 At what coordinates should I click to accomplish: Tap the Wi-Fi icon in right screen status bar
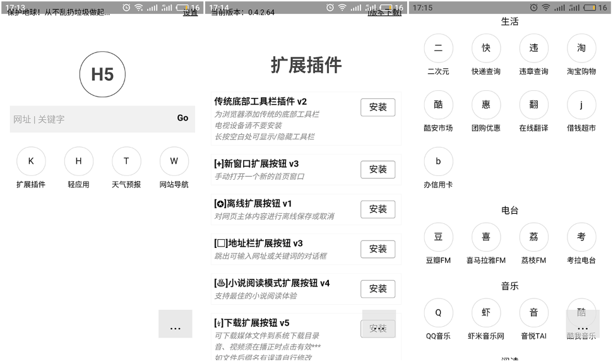[546, 8]
